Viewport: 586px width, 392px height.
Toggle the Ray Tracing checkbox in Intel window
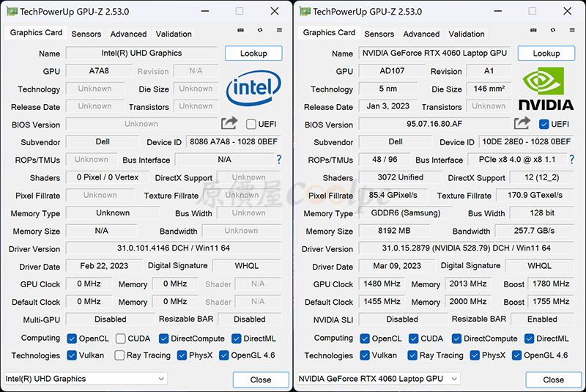(x=119, y=355)
